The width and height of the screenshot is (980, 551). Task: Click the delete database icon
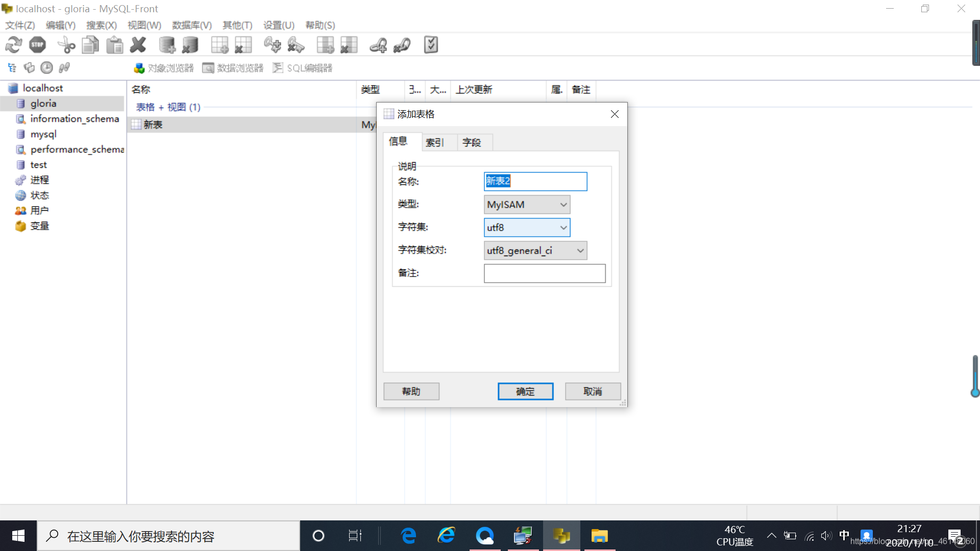(x=190, y=45)
